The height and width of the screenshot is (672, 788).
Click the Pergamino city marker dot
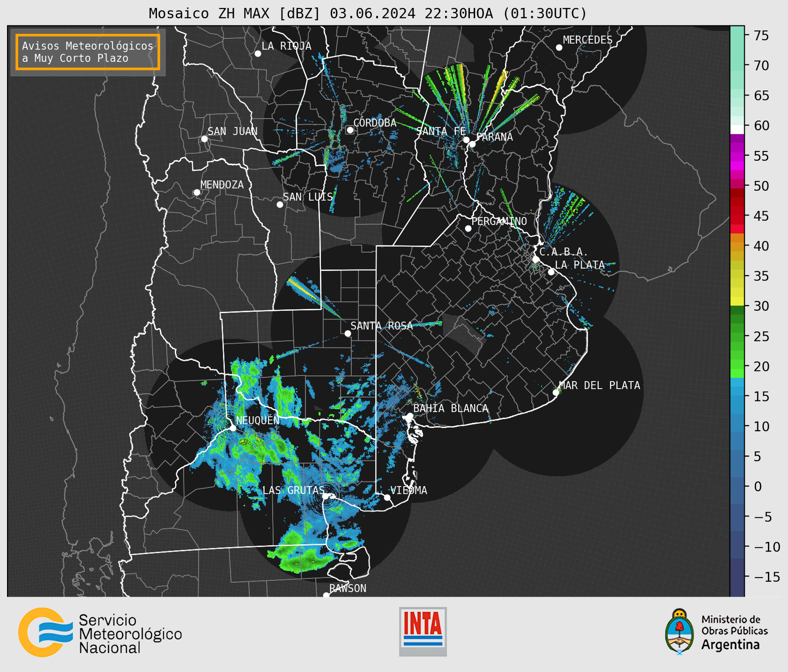468,229
